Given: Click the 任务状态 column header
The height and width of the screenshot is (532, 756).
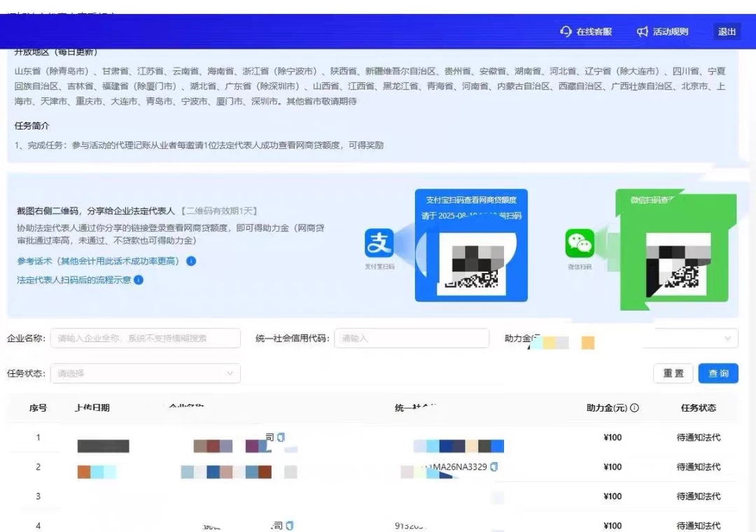Looking at the screenshot, I should pyautogui.click(x=698, y=408).
